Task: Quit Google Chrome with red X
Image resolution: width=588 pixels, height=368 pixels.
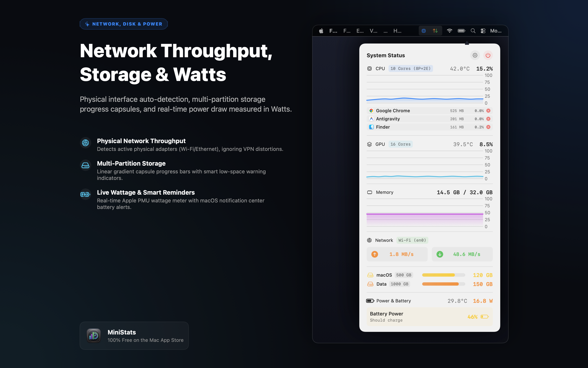Action: coord(488,111)
